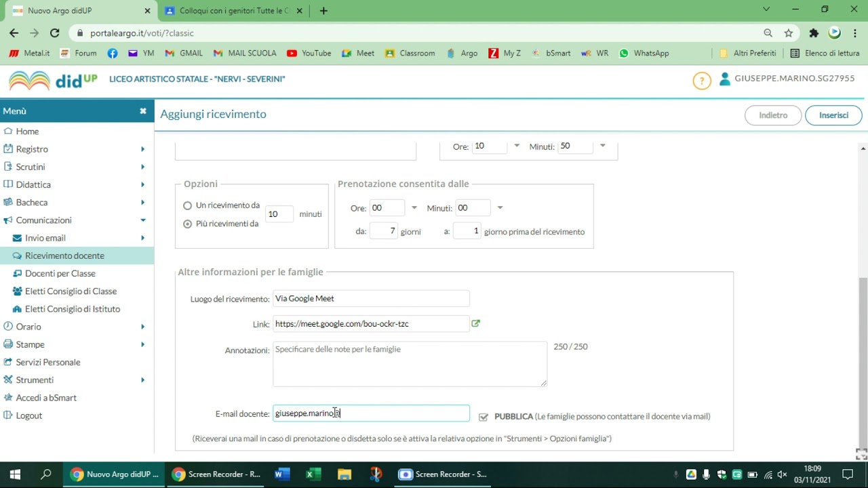Bookmark this page with star icon
The image size is (868, 488).
[789, 33]
